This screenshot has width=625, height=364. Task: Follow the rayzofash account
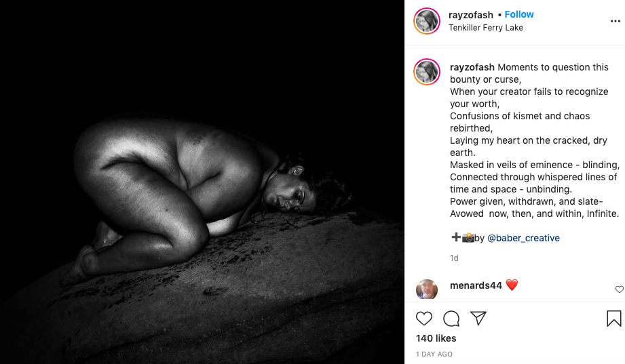(x=519, y=14)
